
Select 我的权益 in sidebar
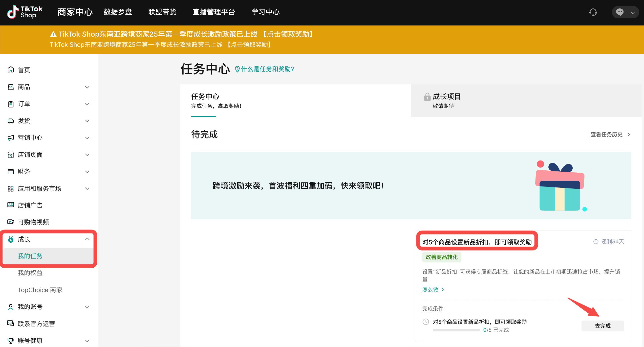click(x=30, y=273)
